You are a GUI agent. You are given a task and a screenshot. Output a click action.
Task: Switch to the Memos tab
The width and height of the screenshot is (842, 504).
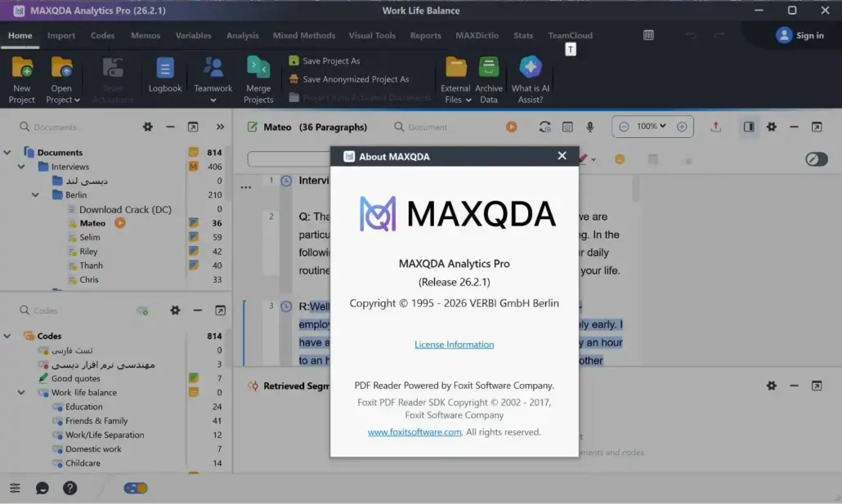pyautogui.click(x=146, y=35)
